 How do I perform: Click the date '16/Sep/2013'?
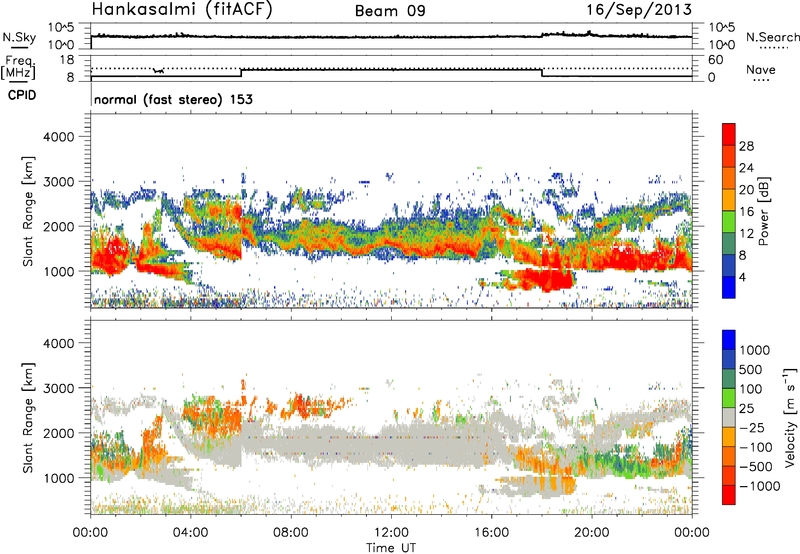639,9
